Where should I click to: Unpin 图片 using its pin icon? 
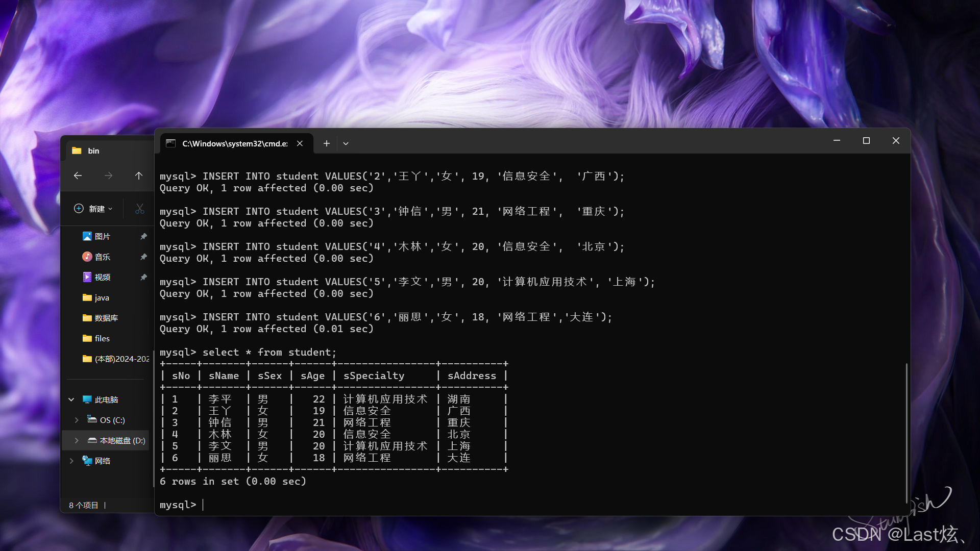pyautogui.click(x=143, y=236)
